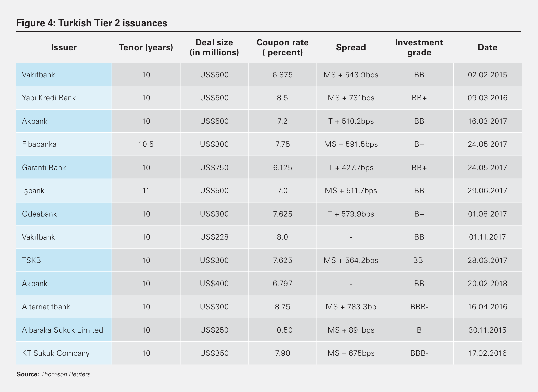Select the 10.50 coupon rate cell
Image resolution: width=538 pixels, height=392 pixels.
point(282,330)
